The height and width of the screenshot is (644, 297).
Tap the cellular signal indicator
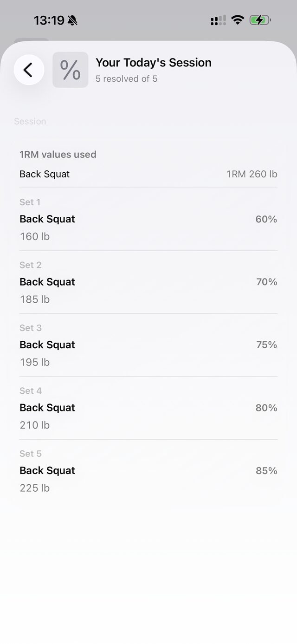[x=216, y=20]
